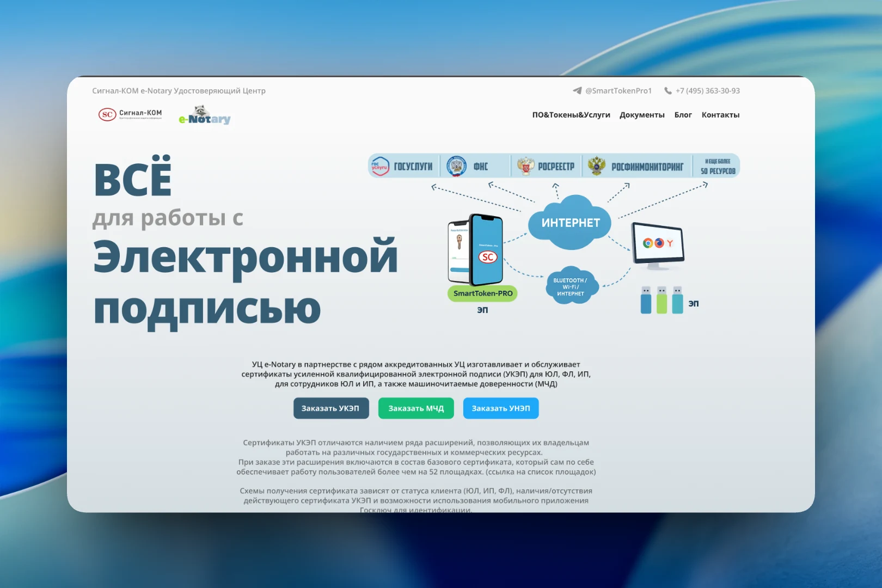Click Заказать УКЭП button
The image size is (882, 588).
tap(331, 408)
